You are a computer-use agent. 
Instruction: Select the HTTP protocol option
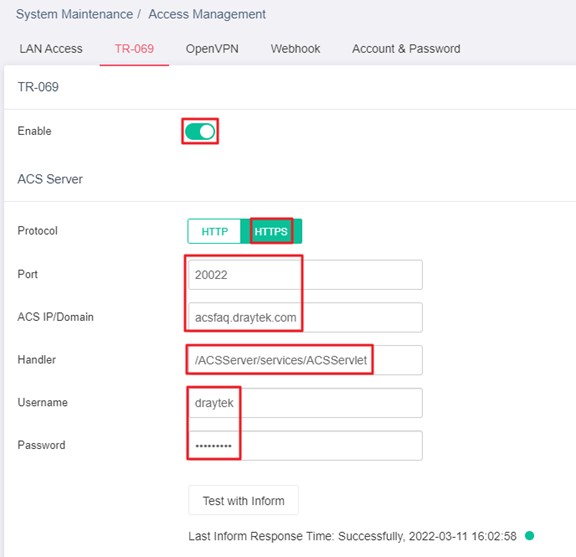(x=215, y=231)
